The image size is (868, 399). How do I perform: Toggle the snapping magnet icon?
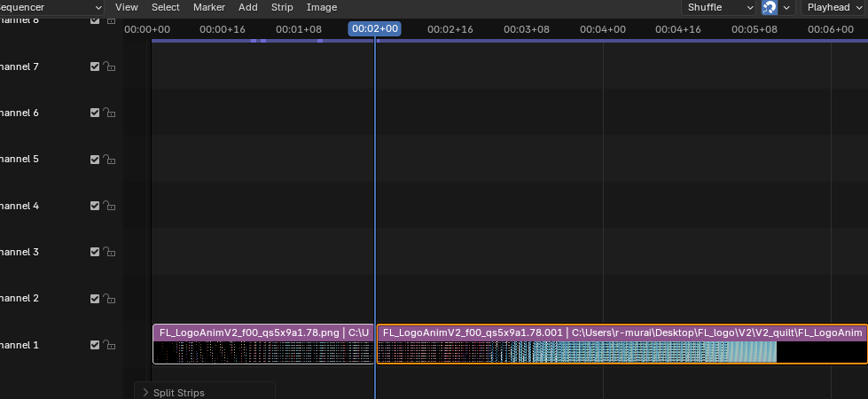pos(770,7)
